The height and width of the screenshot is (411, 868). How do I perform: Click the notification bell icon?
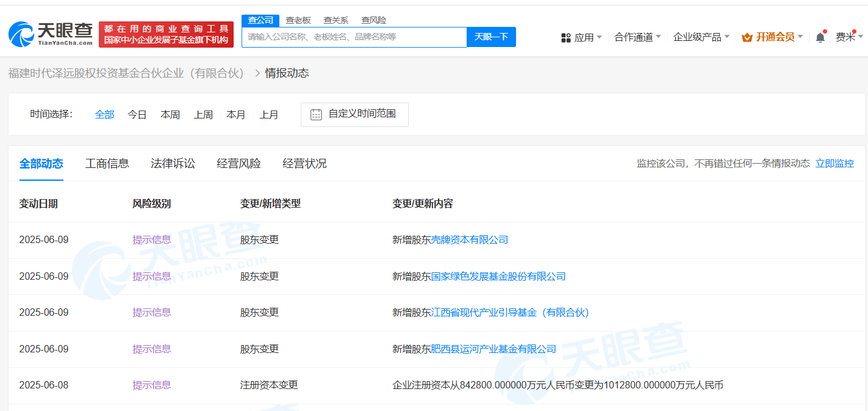(820, 37)
